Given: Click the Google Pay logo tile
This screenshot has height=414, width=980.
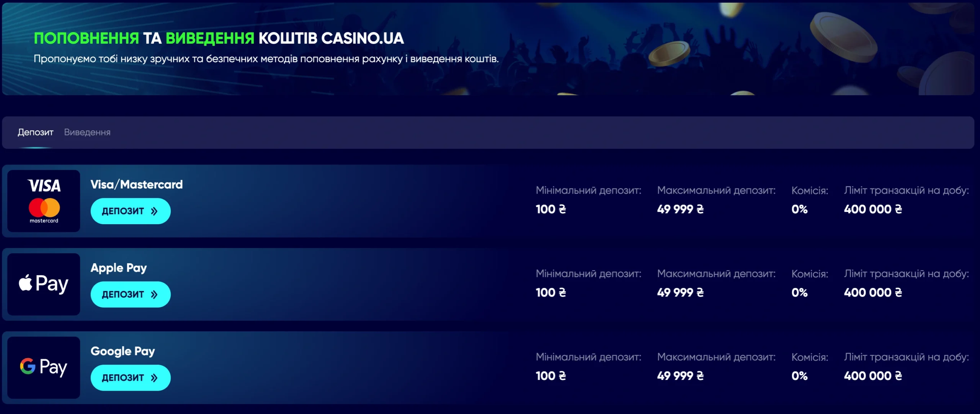Looking at the screenshot, I should (x=44, y=368).
